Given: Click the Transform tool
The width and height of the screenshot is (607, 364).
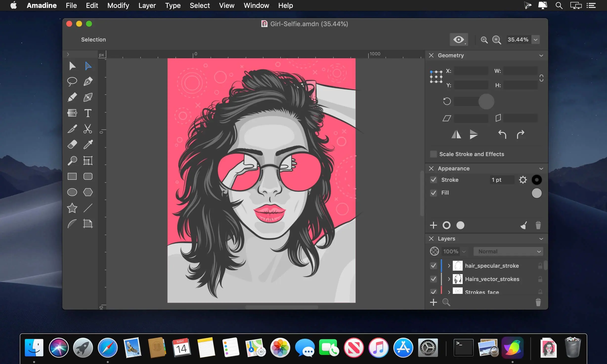Looking at the screenshot, I should [x=87, y=161].
